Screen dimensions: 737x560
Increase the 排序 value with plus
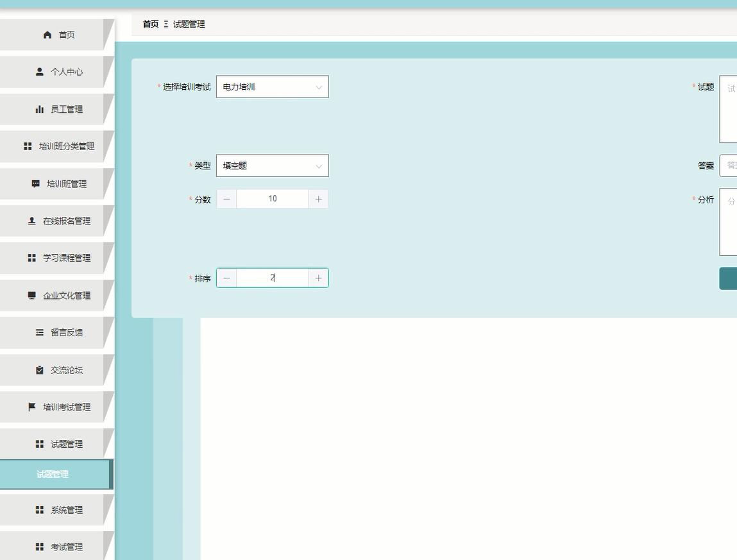tap(318, 278)
